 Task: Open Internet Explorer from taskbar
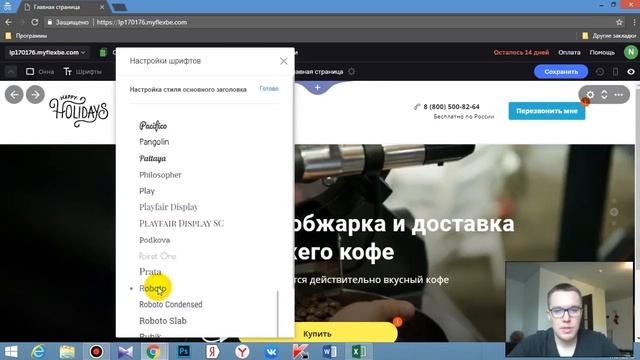(38, 351)
